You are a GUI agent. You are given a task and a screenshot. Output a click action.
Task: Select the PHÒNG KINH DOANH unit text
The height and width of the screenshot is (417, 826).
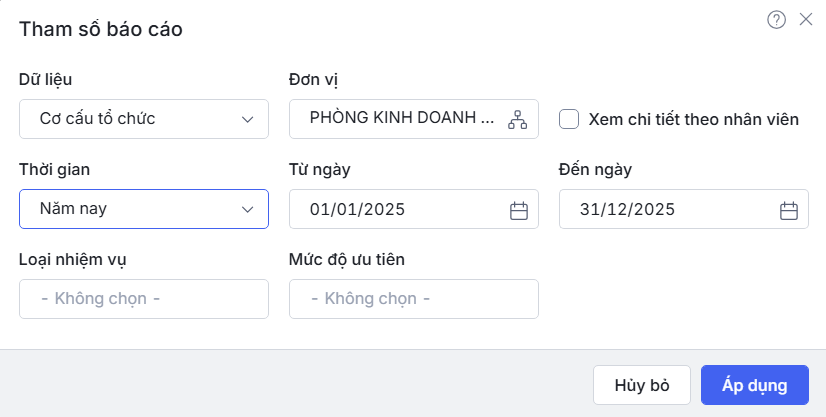click(x=402, y=118)
